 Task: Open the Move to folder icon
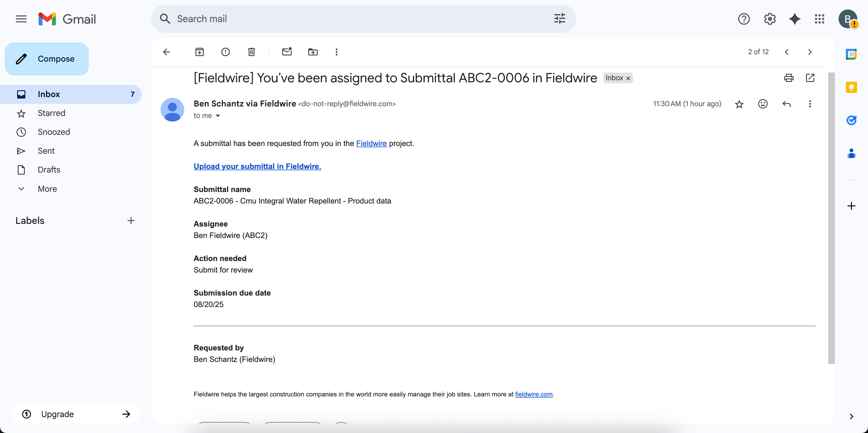pyautogui.click(x=313, y=52)
